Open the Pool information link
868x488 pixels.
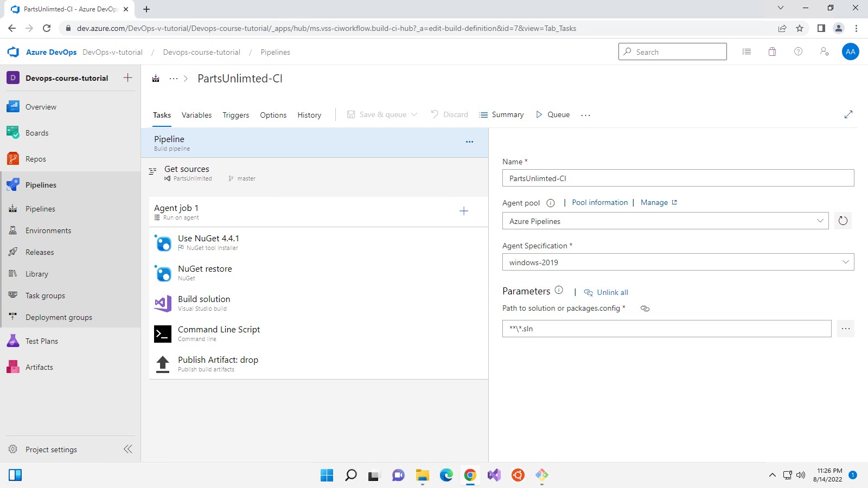599,202
